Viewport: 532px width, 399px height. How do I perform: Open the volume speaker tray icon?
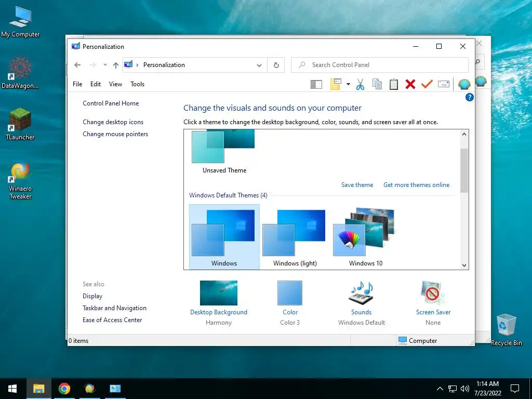coord(465,389)
